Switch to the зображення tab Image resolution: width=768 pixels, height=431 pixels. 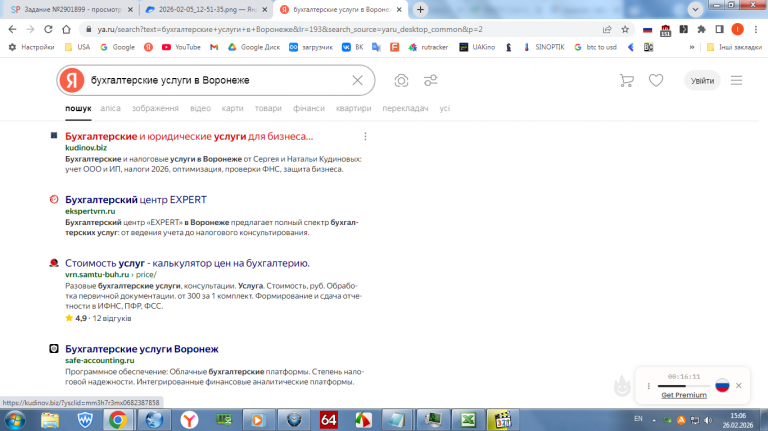[x=155, y=108]
